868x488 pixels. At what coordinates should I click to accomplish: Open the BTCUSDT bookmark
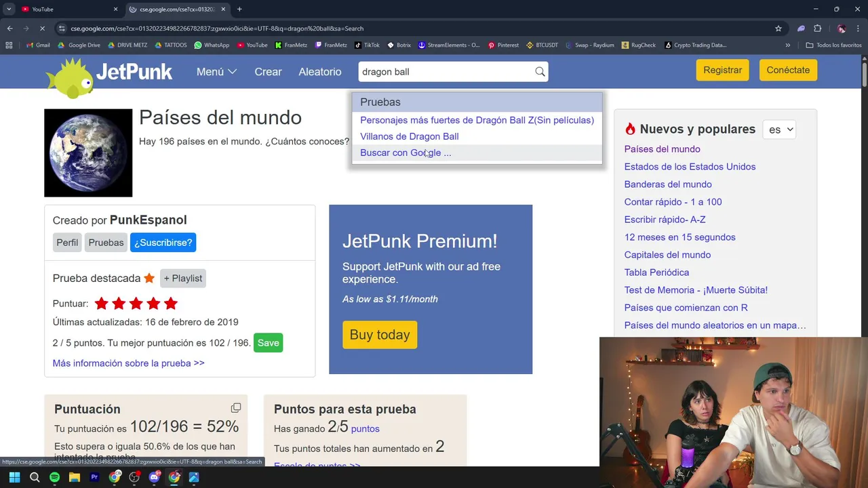tap(542, 45)
